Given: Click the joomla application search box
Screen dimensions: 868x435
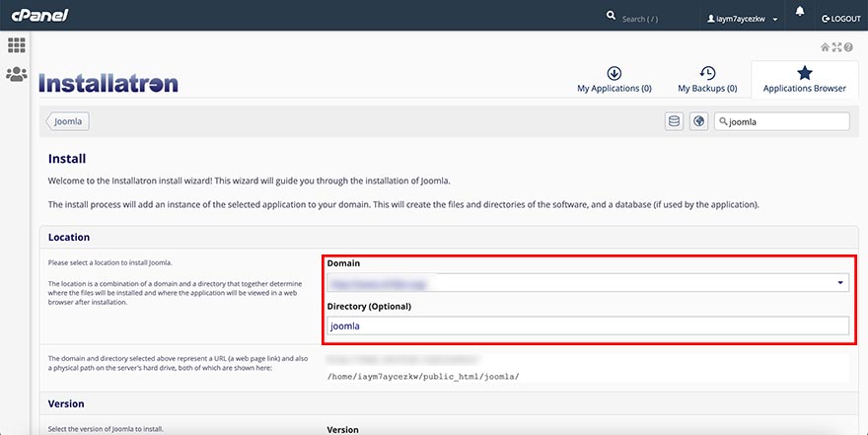Looking at the screenshot, I should click(x=781, y=121).
